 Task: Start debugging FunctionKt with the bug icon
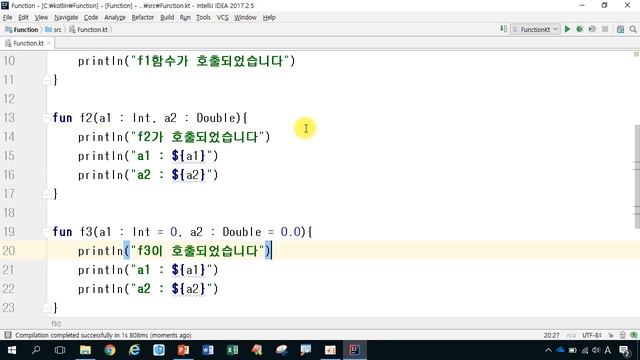(579, 29)
